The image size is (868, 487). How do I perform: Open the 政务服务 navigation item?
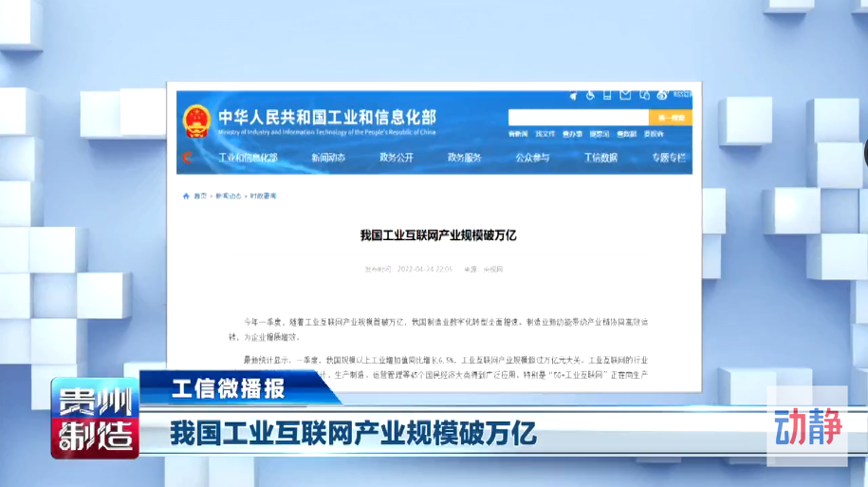pyautogui.click(x=464, y=158)
